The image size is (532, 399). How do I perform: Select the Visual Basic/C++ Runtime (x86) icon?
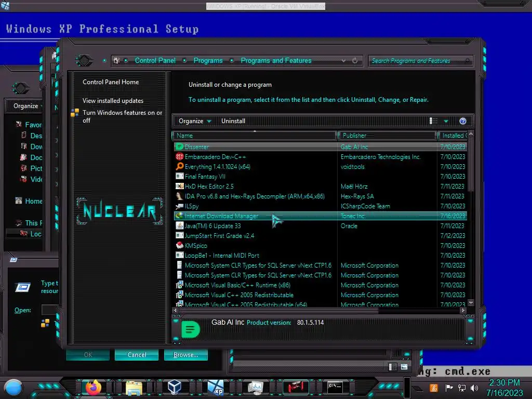pyautogui.click(x=179, y=285)
